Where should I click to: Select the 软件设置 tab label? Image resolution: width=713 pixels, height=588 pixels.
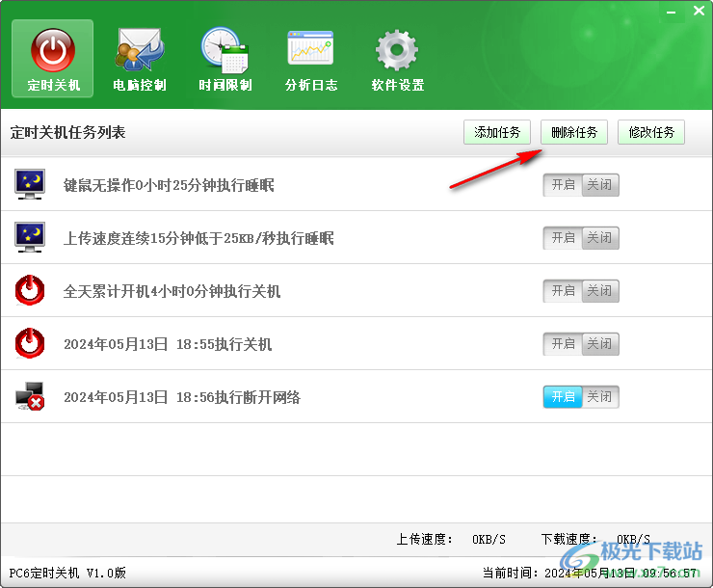397,85
